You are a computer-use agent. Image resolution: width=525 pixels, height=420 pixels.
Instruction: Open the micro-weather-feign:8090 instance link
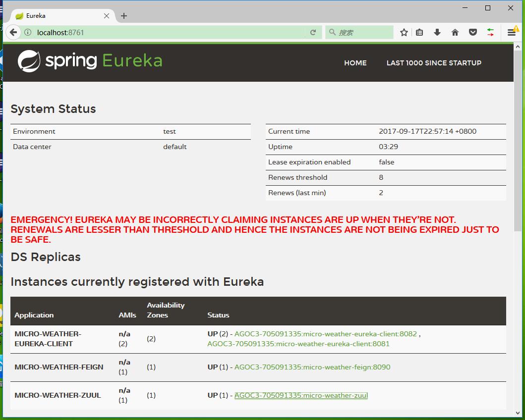click(312, 367)
